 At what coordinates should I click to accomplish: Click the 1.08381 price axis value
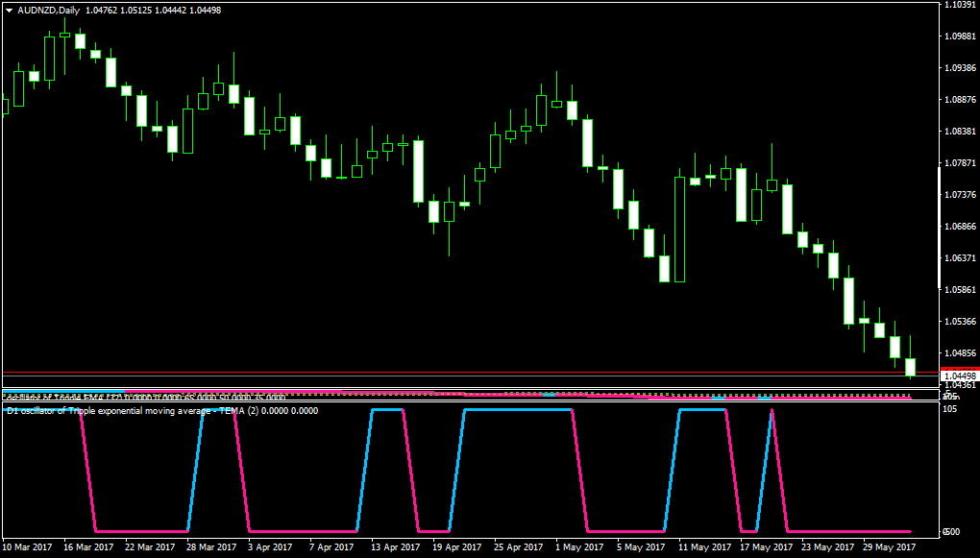[961, 132]
